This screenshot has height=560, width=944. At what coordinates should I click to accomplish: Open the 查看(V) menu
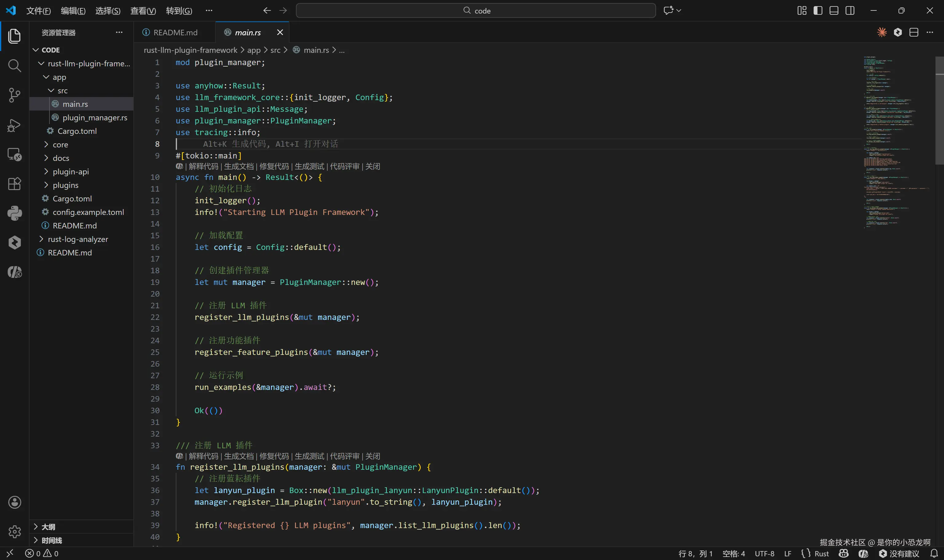tap(143, 10)
